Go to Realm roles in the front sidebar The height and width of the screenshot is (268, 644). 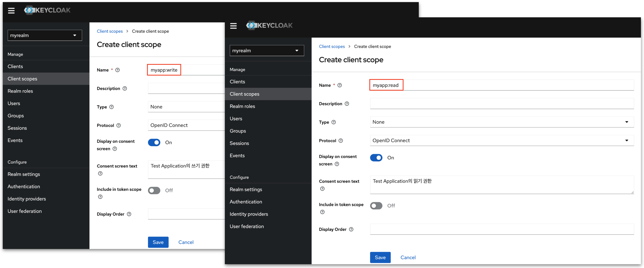coord(242,106)
